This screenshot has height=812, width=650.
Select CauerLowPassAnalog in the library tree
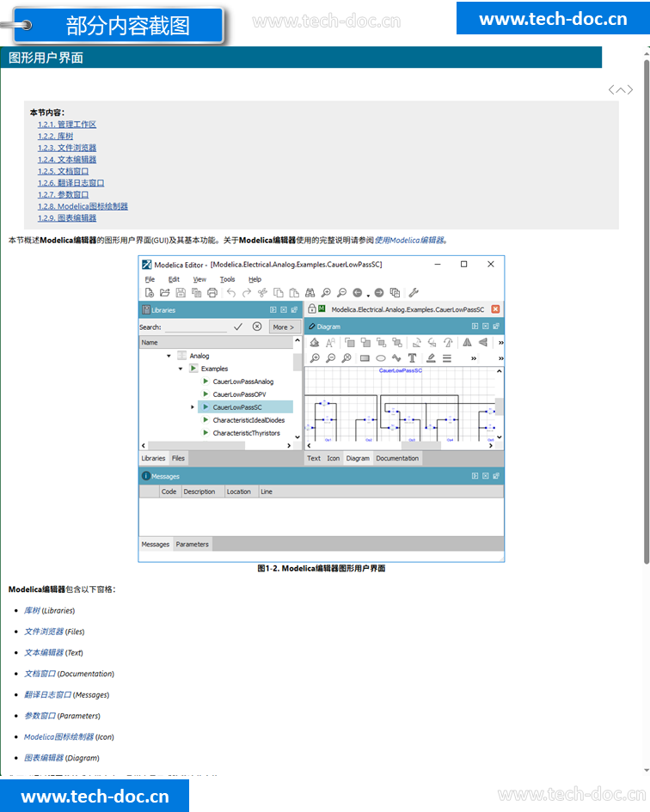coord(242,382)
